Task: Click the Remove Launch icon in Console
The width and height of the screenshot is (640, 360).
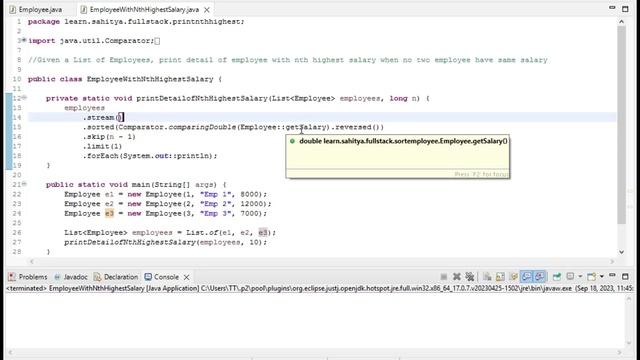Action: coord(457,277)
